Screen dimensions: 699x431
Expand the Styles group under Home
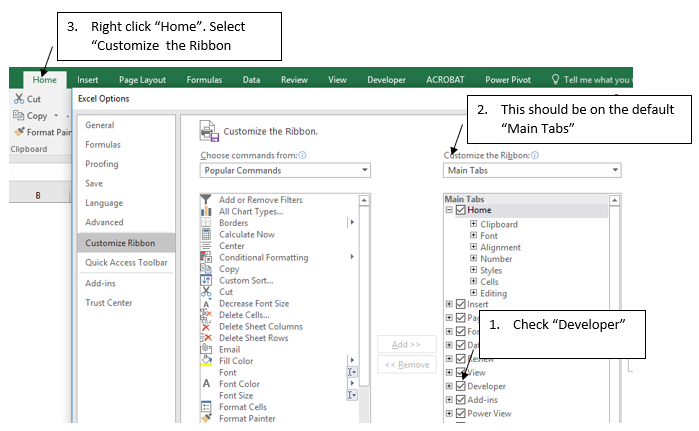coord(473,270)
